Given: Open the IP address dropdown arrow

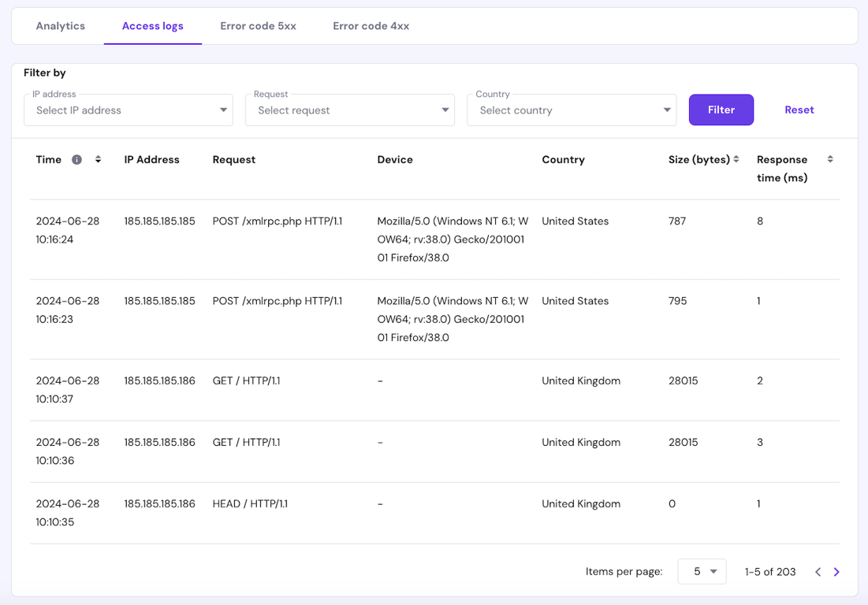Looking at the screenshot, I should click(x=223, y=109).
